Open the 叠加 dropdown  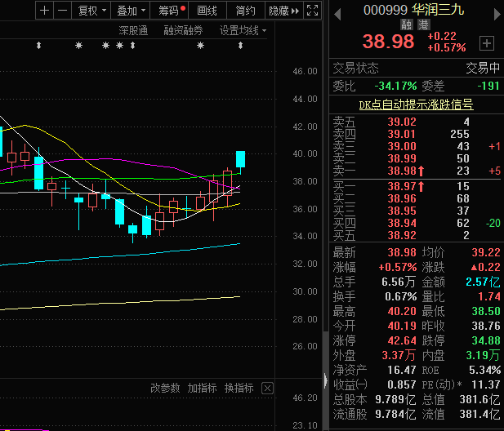(x=130, y=11)
